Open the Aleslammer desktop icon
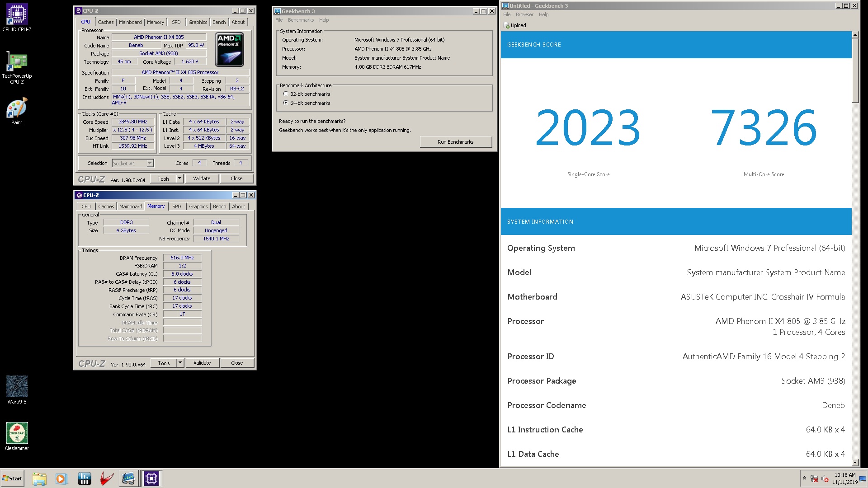Image resolution: width=868 pixels, height=488 pixels. point(17,436)
